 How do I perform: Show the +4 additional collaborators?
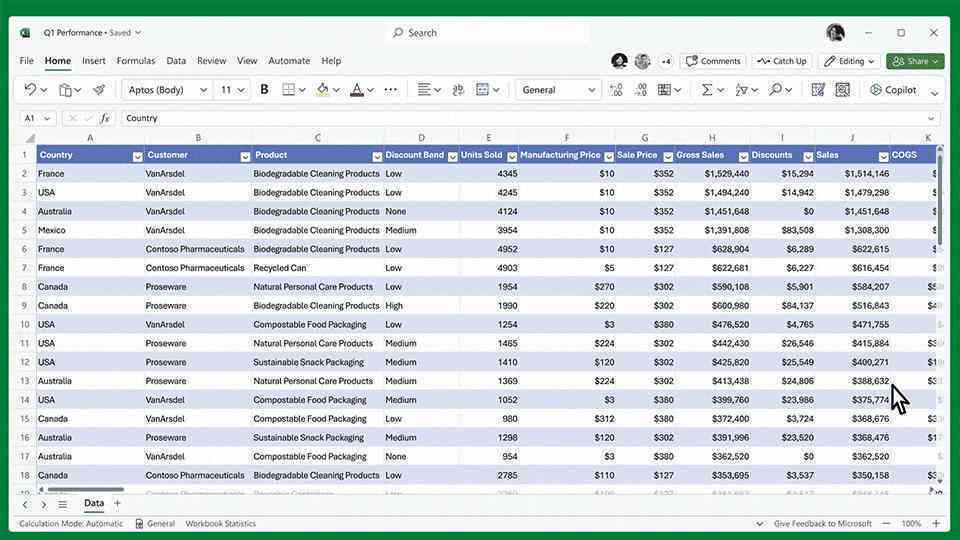tap(666, 61)
